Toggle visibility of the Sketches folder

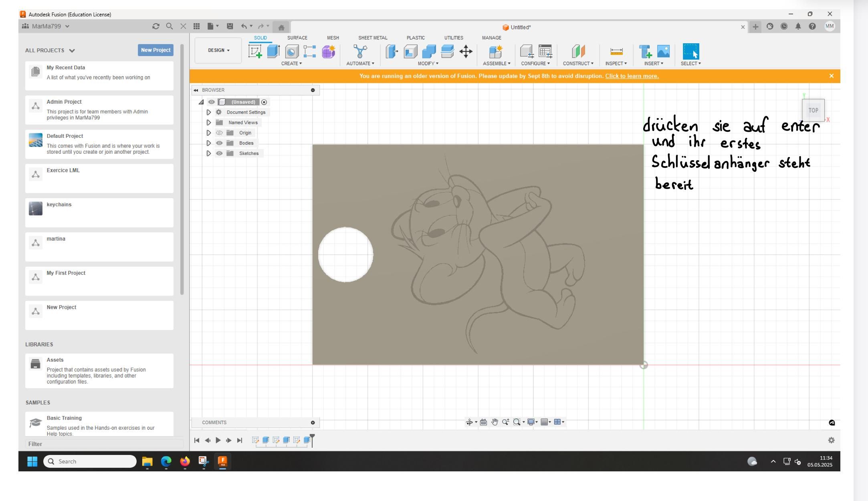219,153
